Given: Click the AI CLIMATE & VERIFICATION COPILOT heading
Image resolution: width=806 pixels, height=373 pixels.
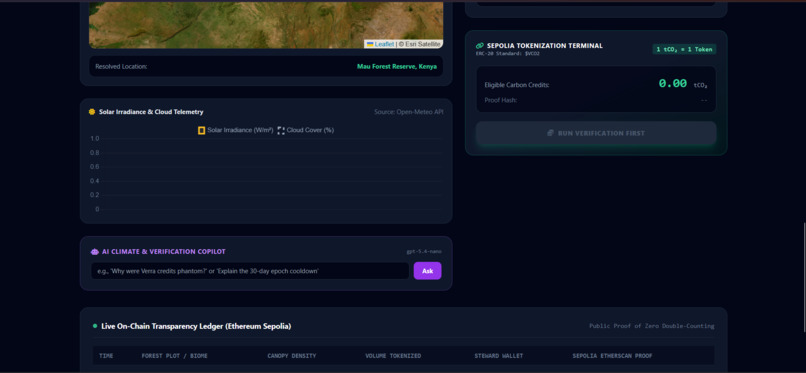Looking at the screenshot, I should coord(163,252).
